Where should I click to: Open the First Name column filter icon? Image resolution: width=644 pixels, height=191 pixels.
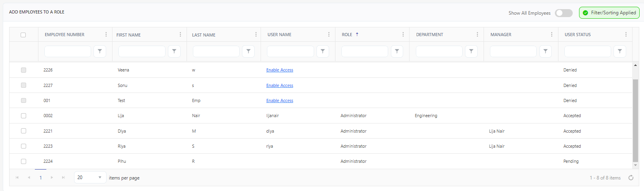174,51
